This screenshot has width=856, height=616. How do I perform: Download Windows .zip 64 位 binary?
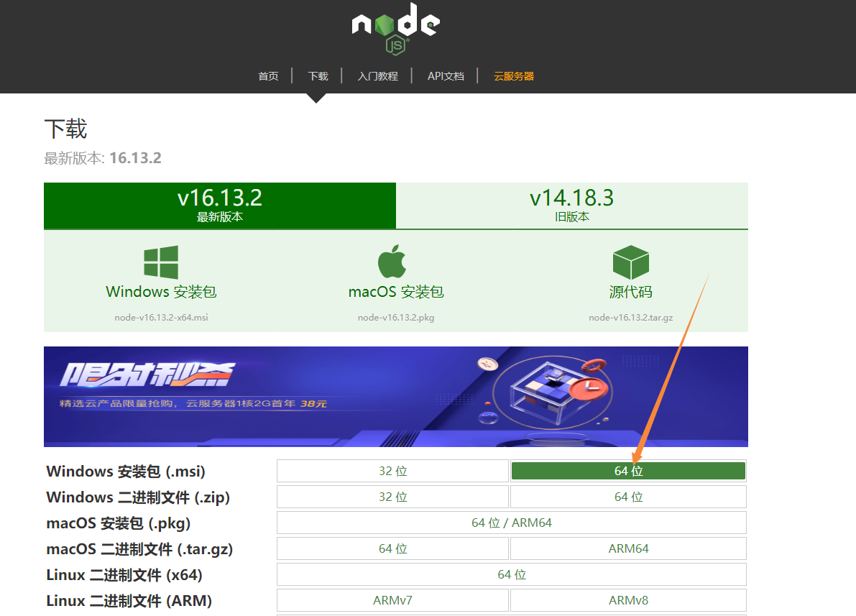628,497
